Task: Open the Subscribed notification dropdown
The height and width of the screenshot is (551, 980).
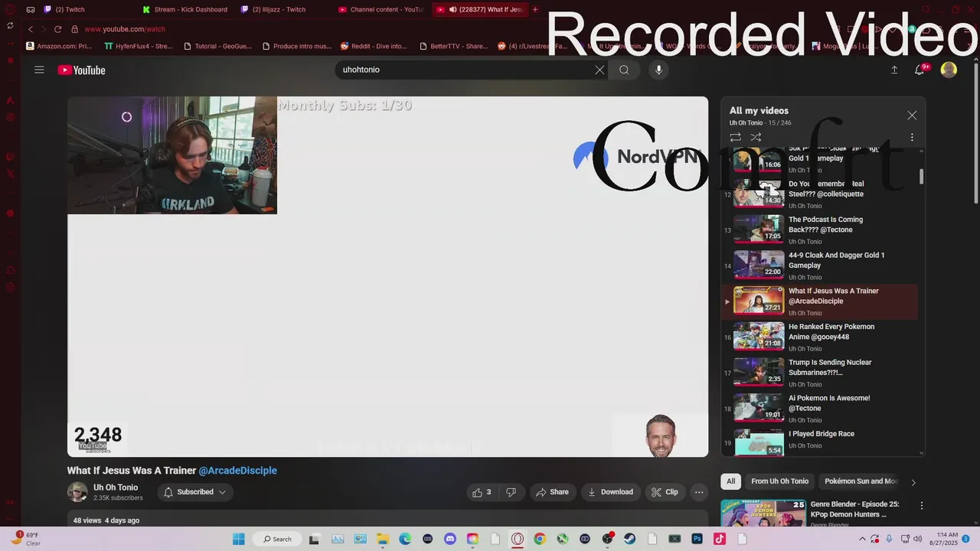Action: [x=194, y=492]
